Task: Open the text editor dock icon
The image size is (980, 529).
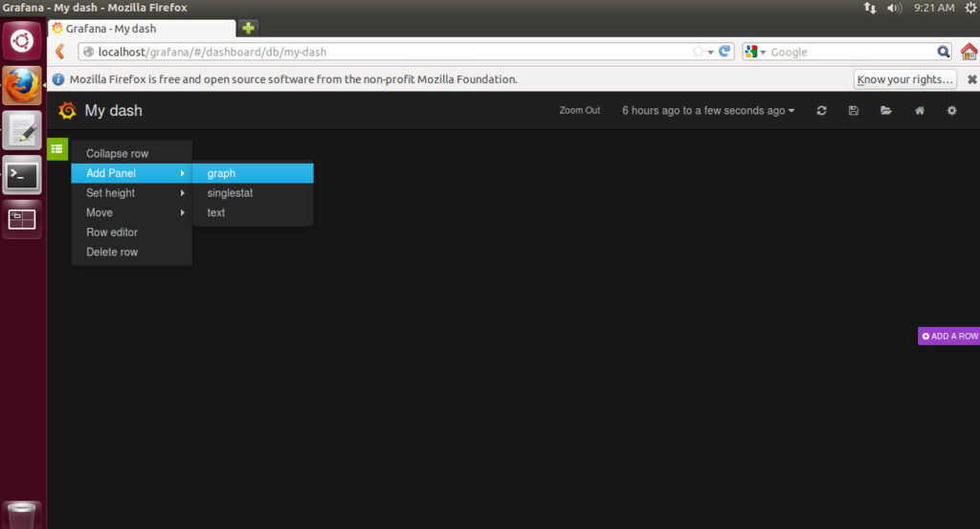Action: coord(22,130)
